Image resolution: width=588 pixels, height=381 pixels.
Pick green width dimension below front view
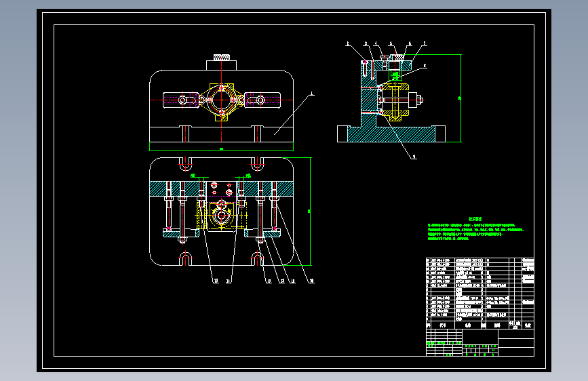point(221,149)
